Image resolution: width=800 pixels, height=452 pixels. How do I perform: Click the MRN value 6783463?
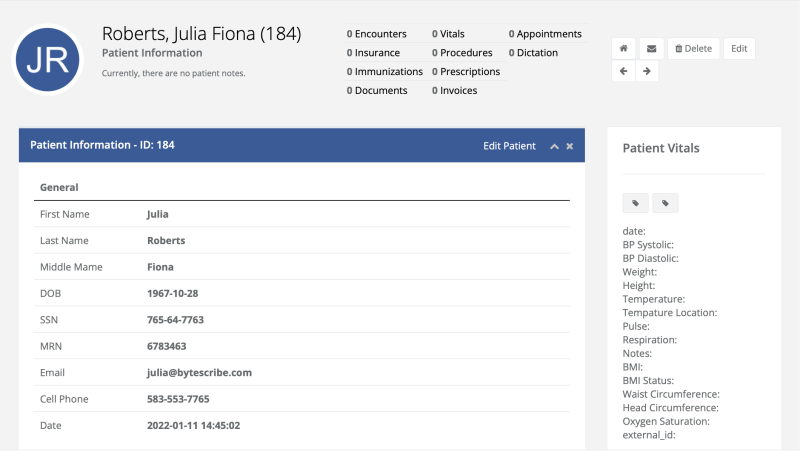166,346
